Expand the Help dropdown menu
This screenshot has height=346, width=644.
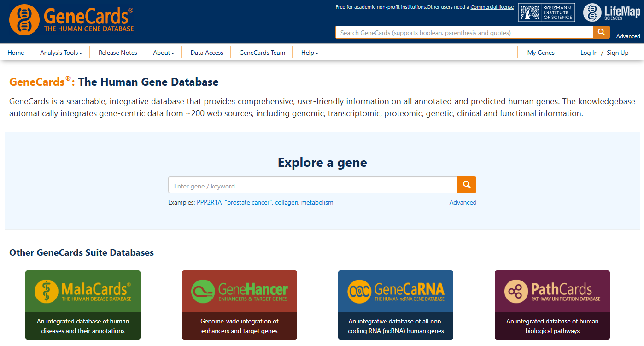310,53
